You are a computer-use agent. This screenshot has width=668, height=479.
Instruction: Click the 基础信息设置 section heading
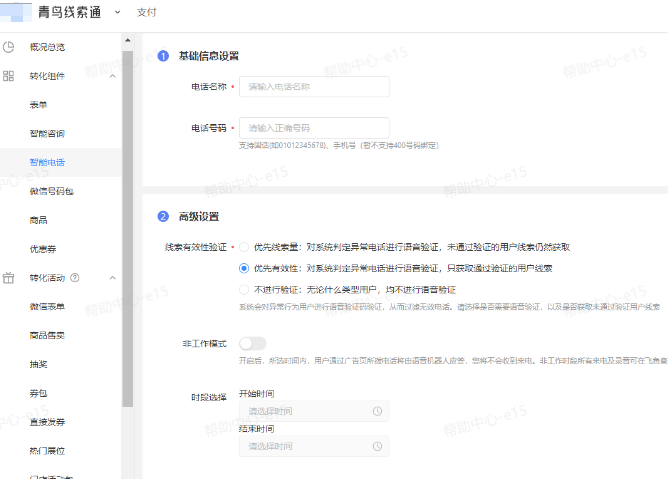(x=209, y=56)
